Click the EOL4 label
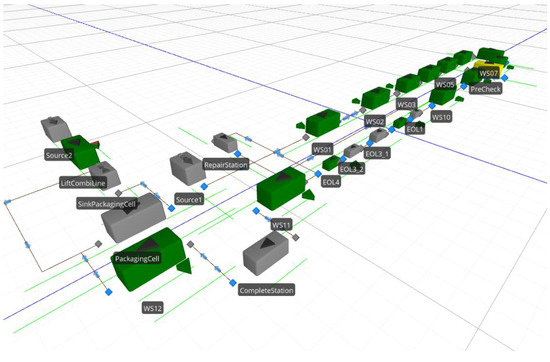The width and height of the screenshot is (550, 362). point(331,182)
